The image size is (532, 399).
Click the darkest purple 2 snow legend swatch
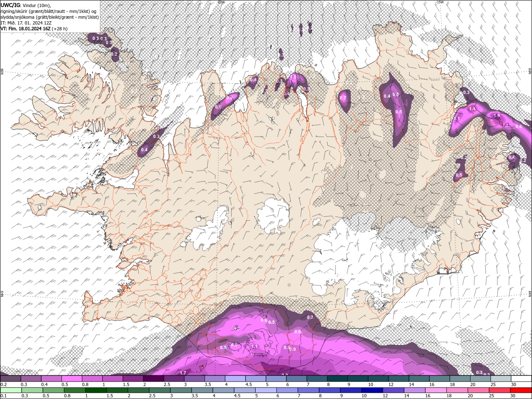[153, 379]
